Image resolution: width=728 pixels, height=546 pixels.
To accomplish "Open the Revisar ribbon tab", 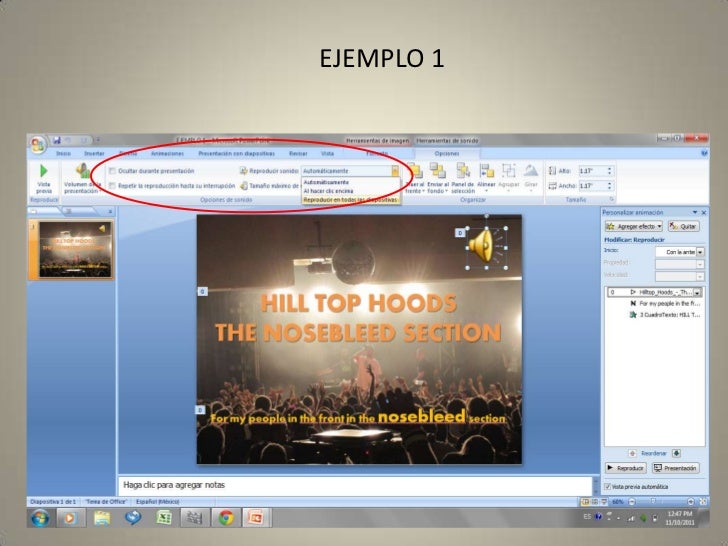I will point(298,153).
